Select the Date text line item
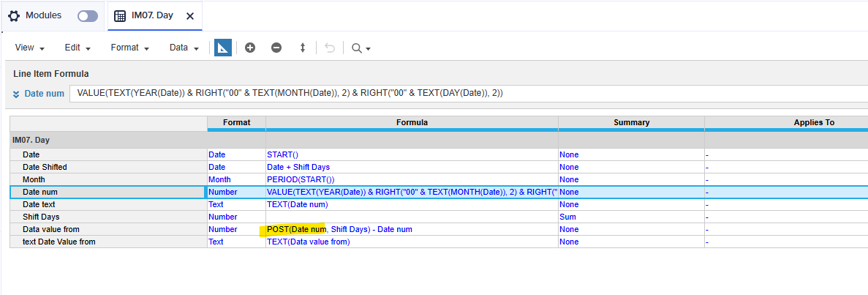 pyautogui.click(x=108, y=204)
